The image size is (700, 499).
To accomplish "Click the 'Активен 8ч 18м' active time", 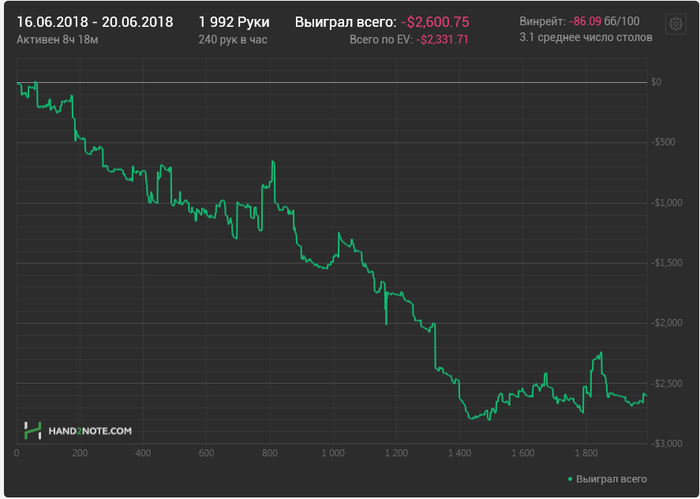I will (x=57, y=40).
